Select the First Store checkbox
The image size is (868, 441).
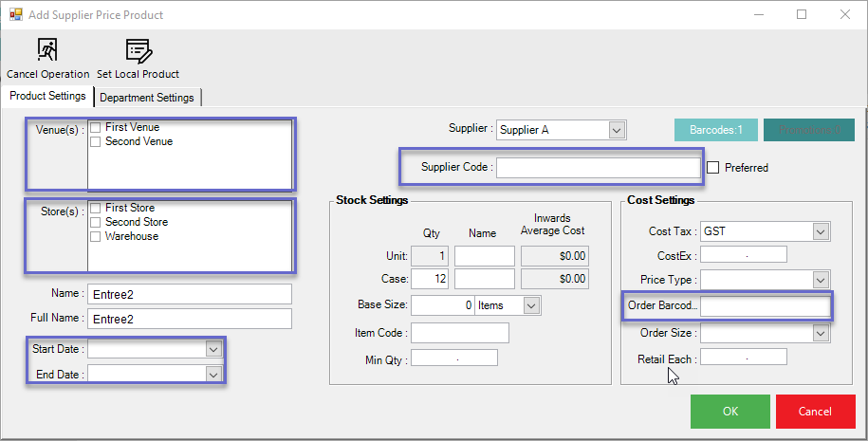point(96,208)
